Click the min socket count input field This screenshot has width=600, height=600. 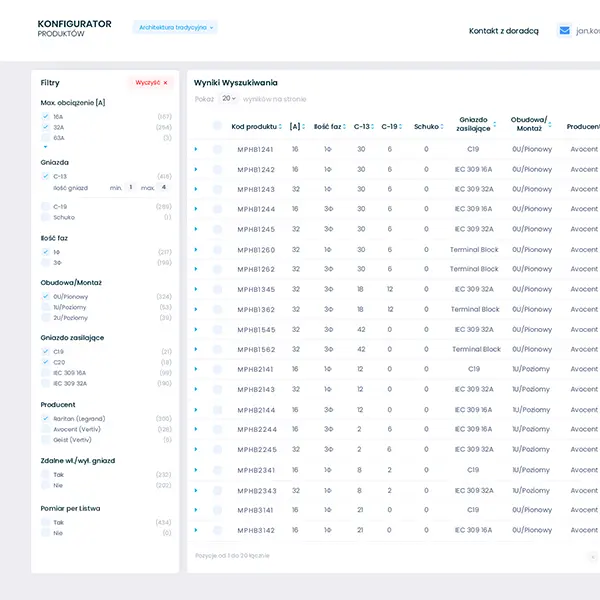[130, 187]
